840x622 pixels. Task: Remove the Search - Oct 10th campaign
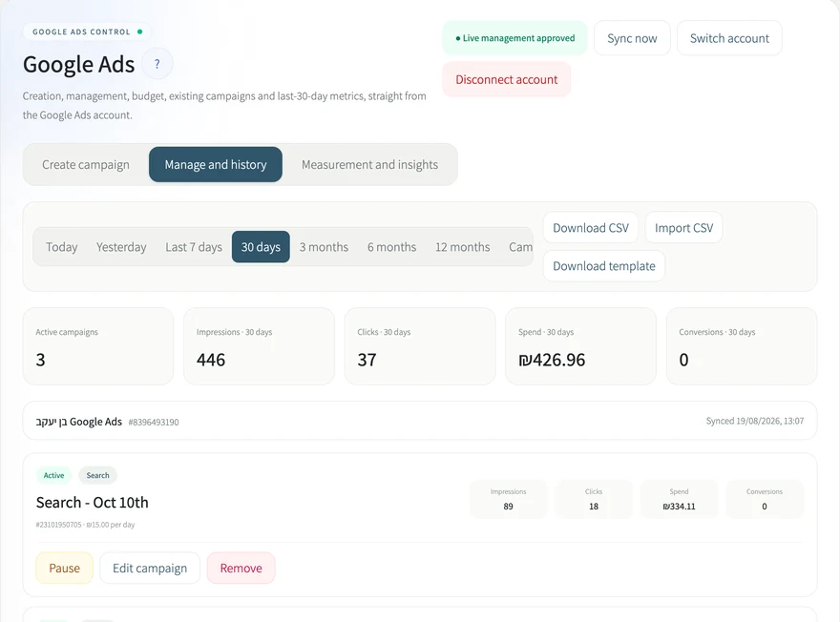(241, 568)
